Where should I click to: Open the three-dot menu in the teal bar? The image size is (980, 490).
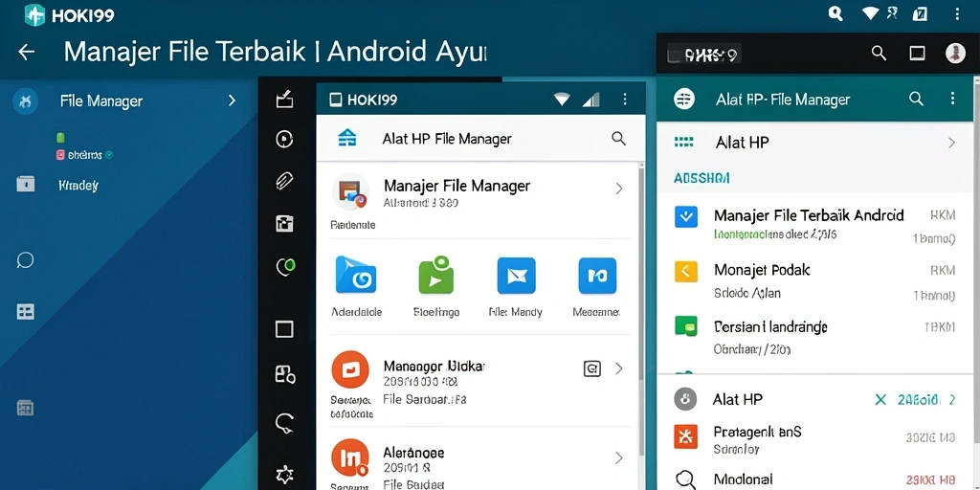pos(952,99)
